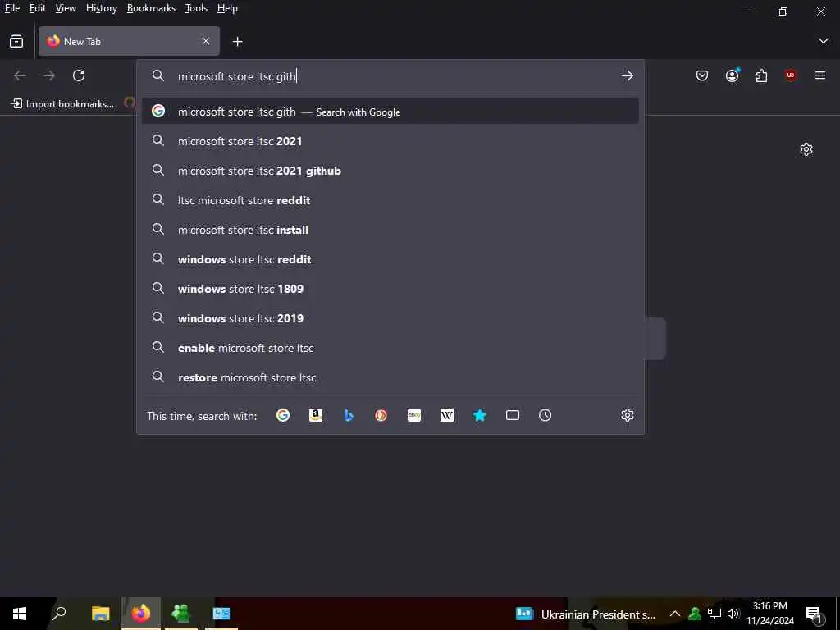Open the green user tray icon
Viewport: 840px width, 630px height.
pyautogui.click(x=695, y=614)
